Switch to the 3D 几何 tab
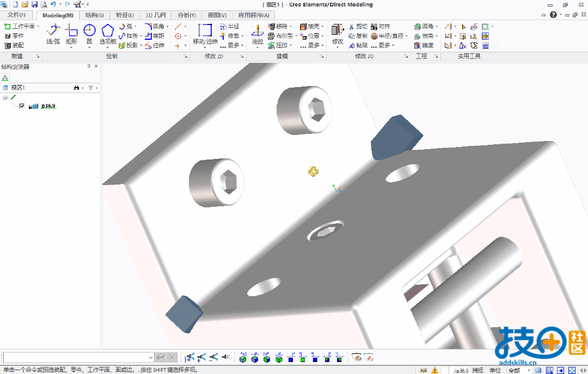The height and width of the screenshot is (374, 588). coord(156,15)
